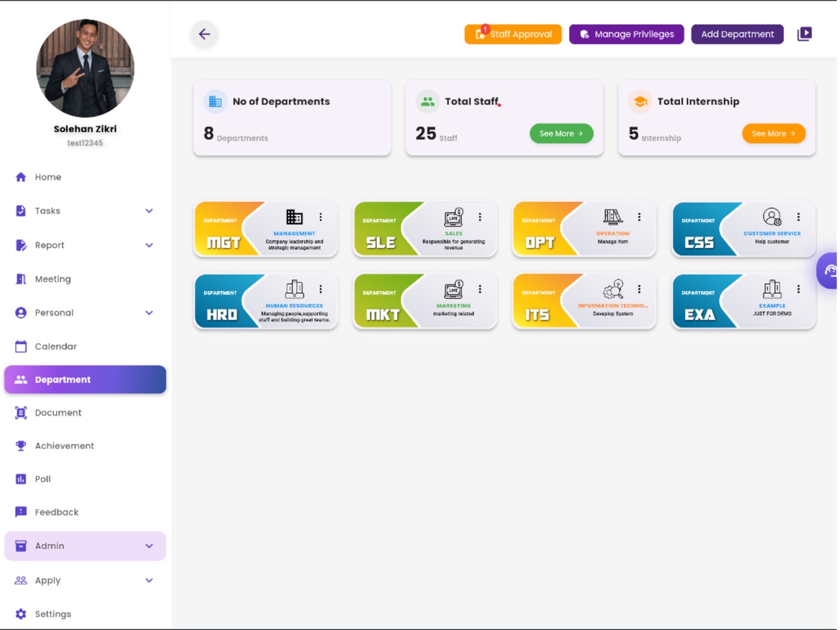Screen dimensions: 840x630
Task: Click the '25 Staff' count text
Action: coord(436,134)
